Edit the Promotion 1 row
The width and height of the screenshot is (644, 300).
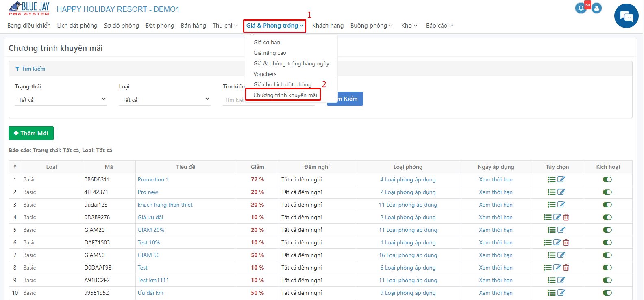coord(561,179)
